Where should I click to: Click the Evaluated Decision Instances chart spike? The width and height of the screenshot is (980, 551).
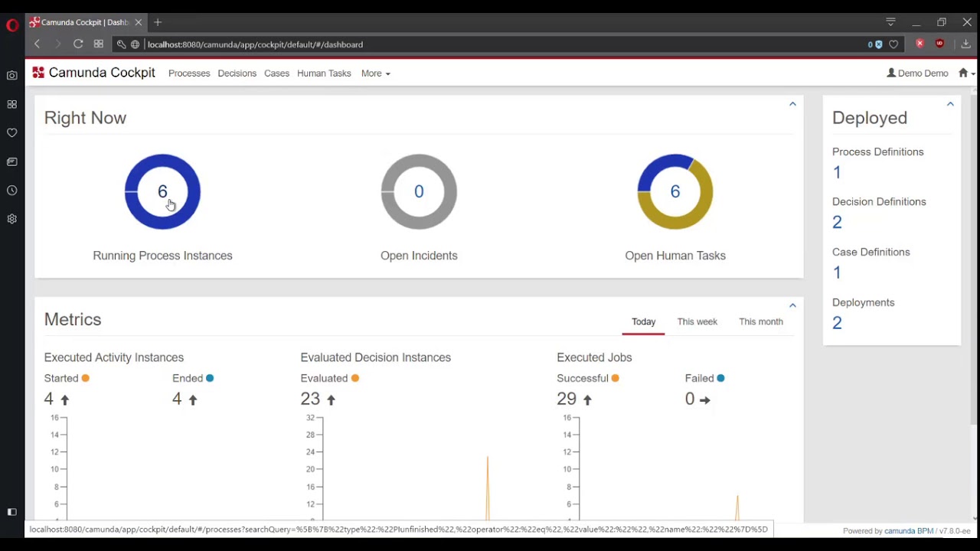click(x=488, y=488)
